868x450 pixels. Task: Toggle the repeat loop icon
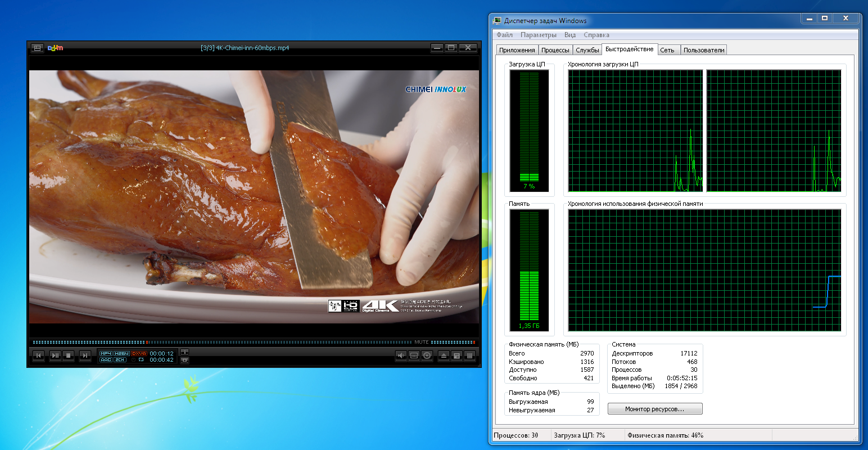[141, 359]
